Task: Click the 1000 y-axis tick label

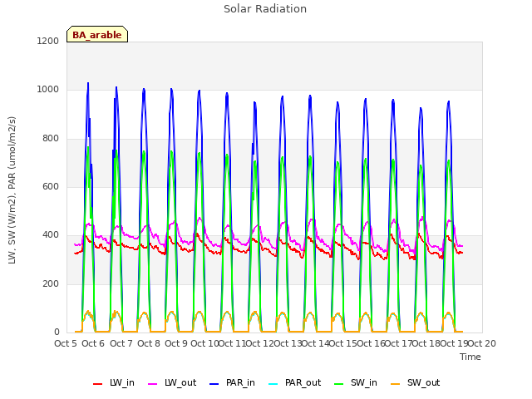Action: pos(48,90)
